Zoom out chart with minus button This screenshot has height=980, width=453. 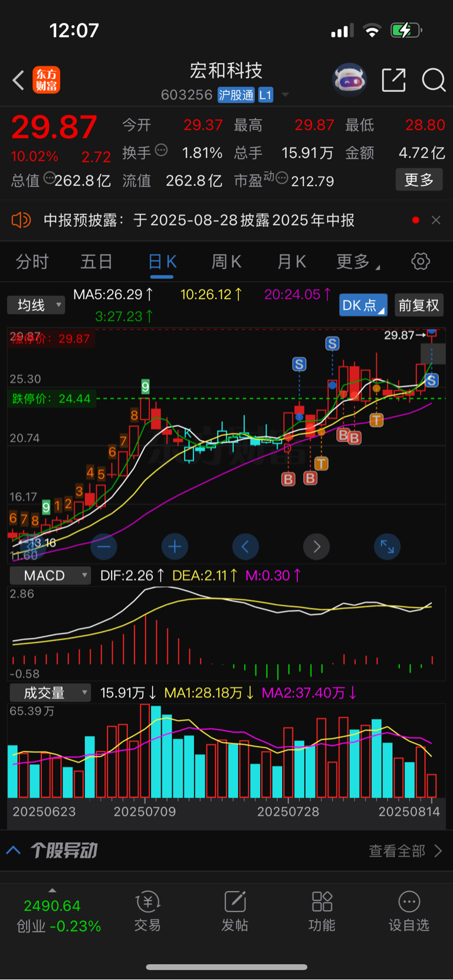click(104, 547)
